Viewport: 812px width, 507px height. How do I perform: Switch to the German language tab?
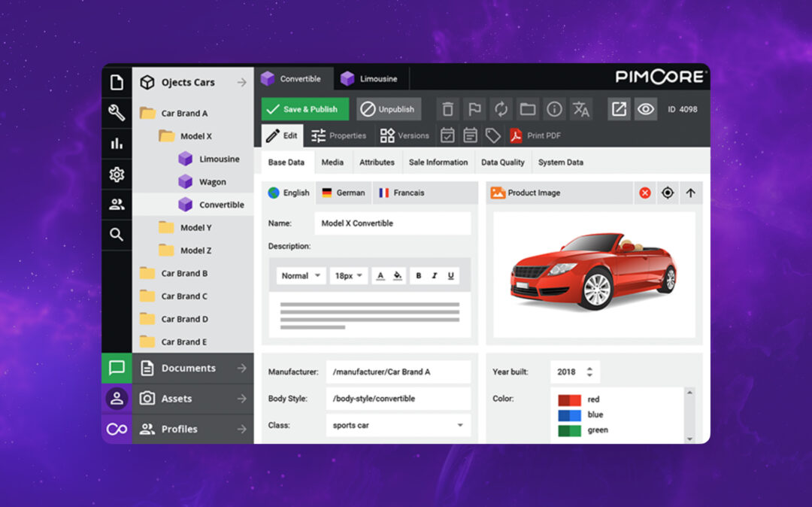coord(344,193)
